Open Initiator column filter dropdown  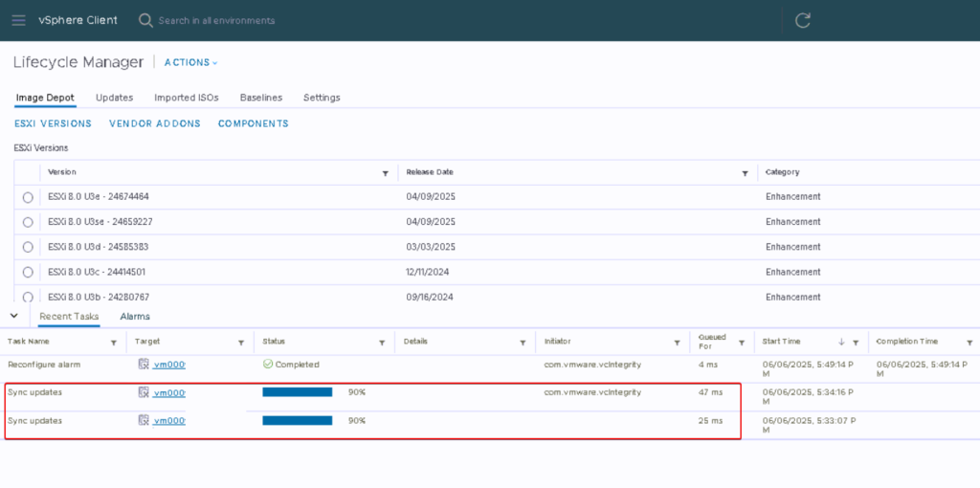678,343
